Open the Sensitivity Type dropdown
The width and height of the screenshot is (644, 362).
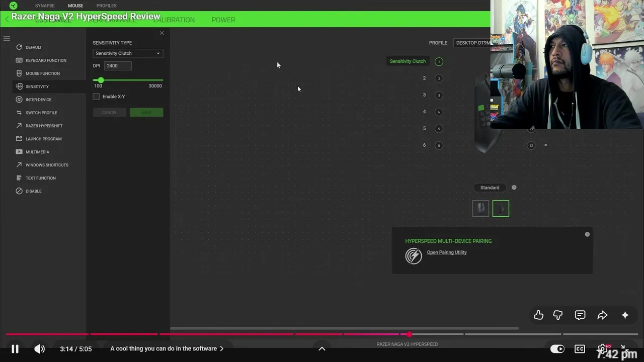pos(128,53)
